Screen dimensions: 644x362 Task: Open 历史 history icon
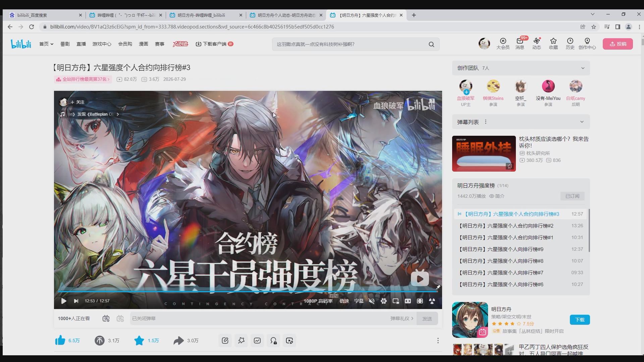(x=570, y=44)
